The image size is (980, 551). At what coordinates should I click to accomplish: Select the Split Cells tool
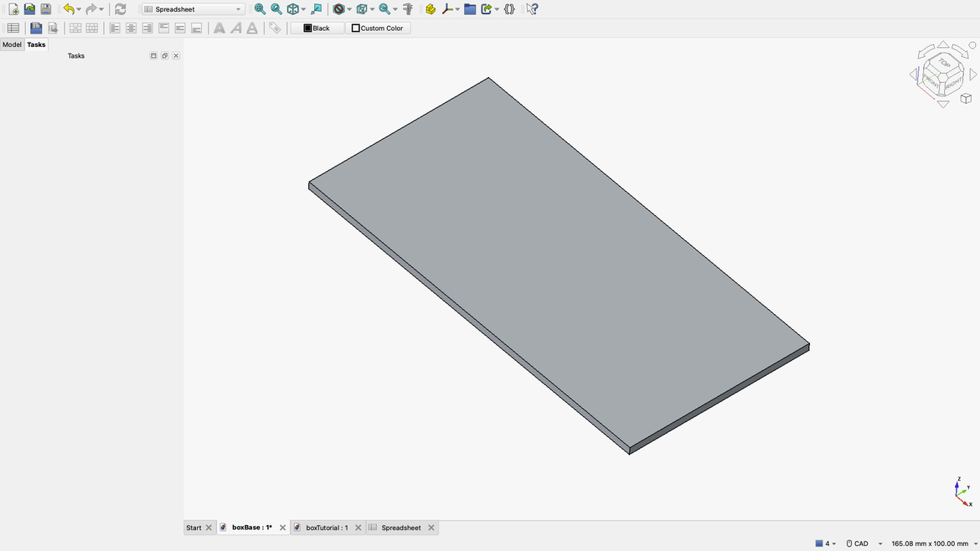[x=91, y=28]
